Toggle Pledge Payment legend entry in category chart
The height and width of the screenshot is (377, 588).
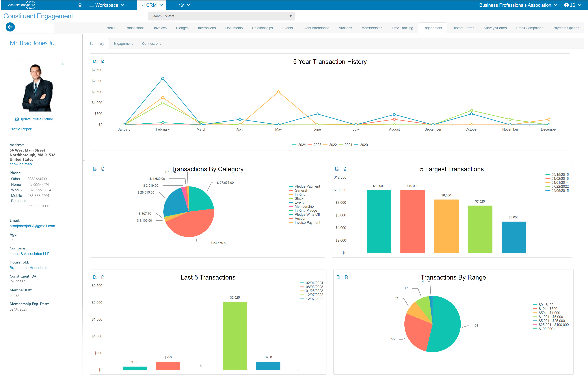[304, 187]
